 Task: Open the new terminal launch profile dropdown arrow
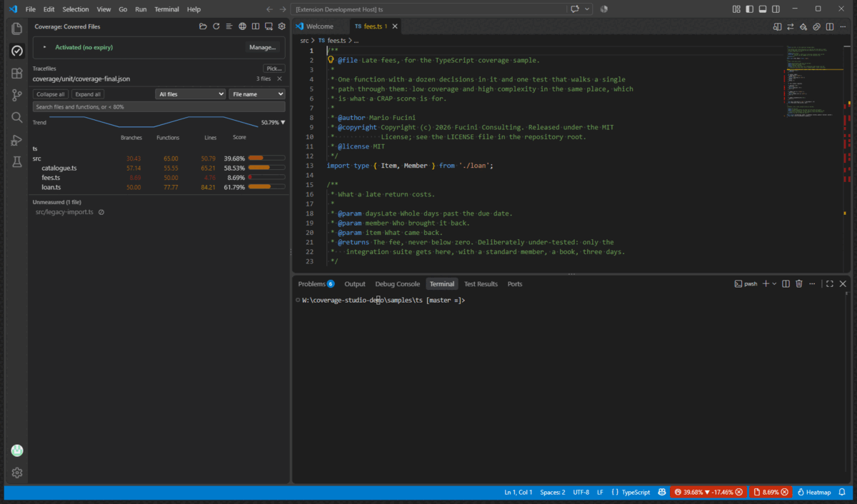[x=774, y=284]
